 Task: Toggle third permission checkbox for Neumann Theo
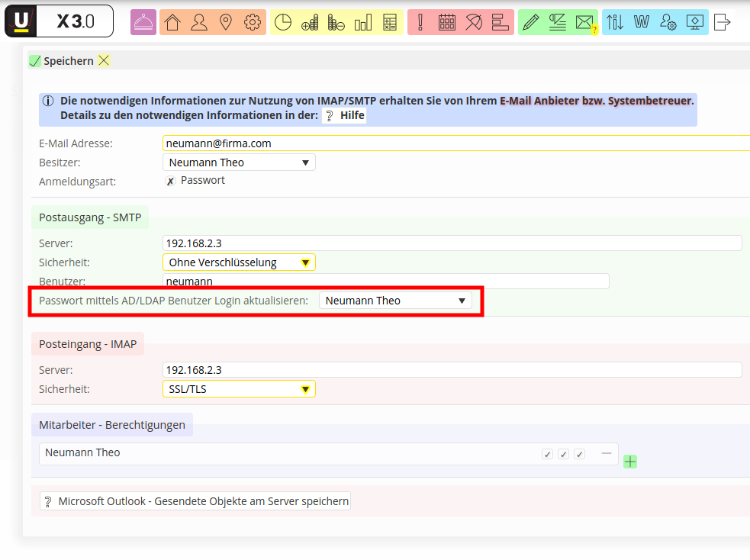pyautogui.click(x=579, y=454)
